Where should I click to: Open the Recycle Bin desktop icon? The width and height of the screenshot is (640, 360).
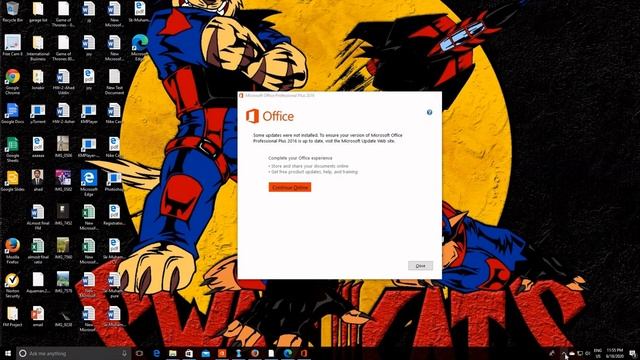[13, 12]
